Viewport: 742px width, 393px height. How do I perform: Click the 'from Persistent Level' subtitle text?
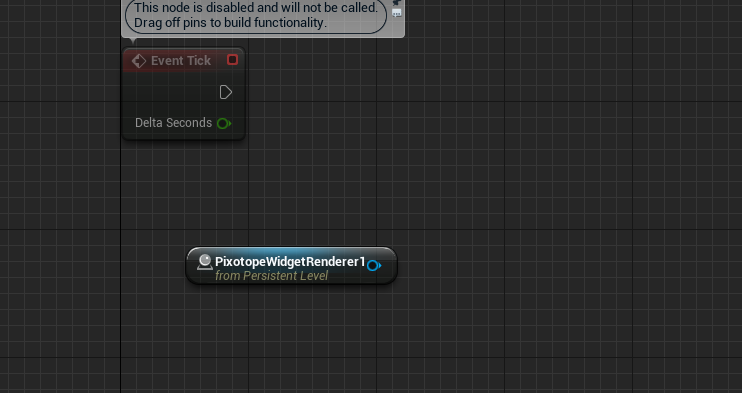tap(271, 276)
